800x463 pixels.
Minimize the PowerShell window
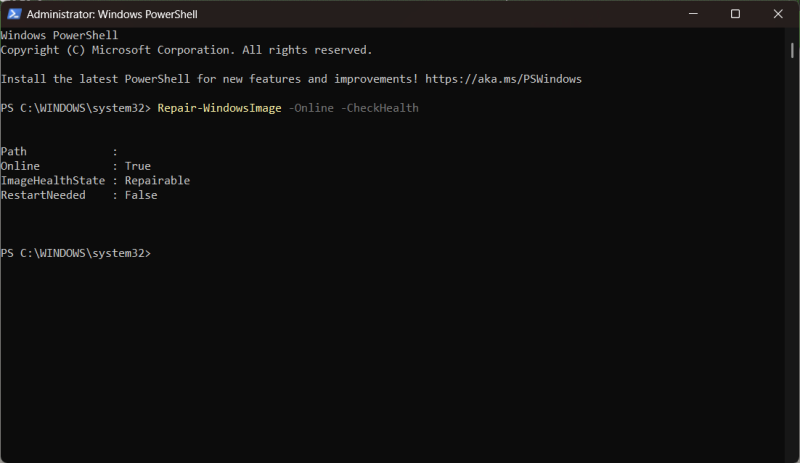point(693,14)
